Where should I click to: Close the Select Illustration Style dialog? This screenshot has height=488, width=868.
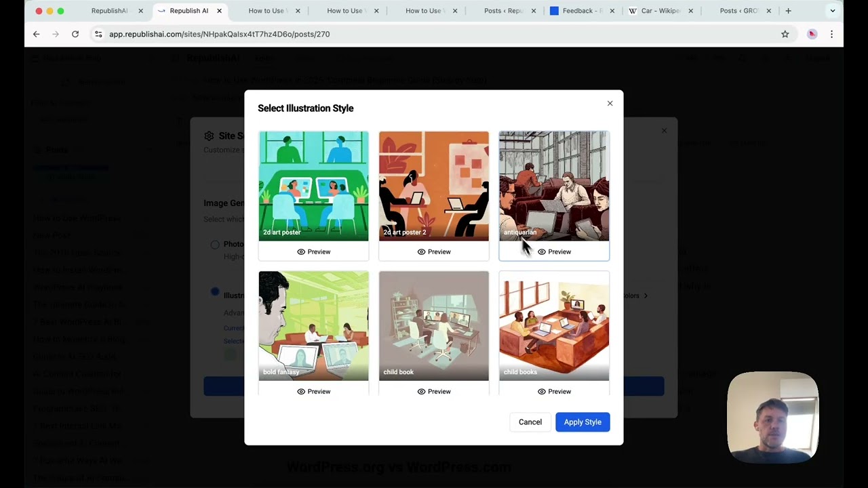pyautogui.click(x=610, y=104)
